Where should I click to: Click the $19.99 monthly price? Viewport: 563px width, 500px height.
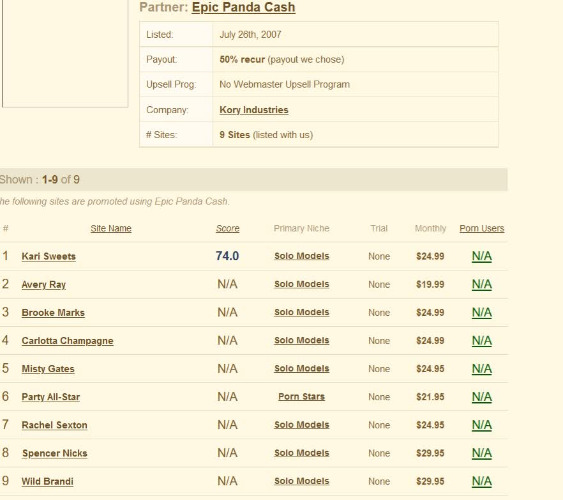[x=430, y=284]
